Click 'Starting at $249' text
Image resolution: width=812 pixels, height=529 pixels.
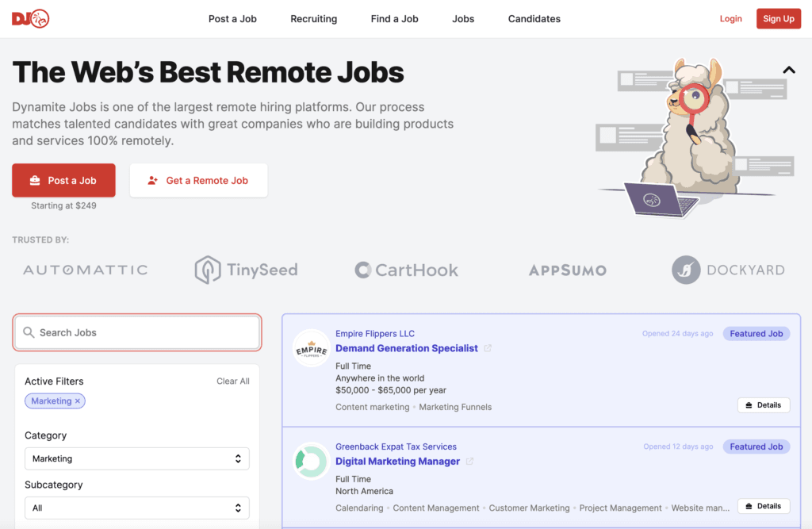[x=63, y=205]
